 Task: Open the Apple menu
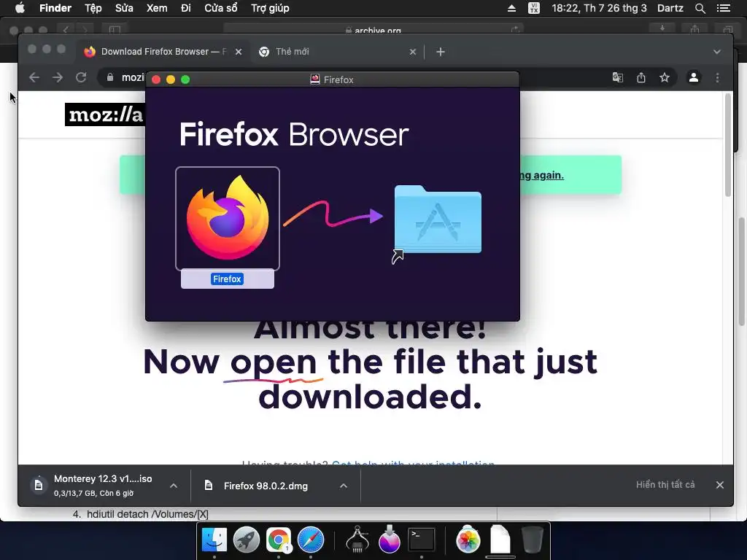click(20, 8)
